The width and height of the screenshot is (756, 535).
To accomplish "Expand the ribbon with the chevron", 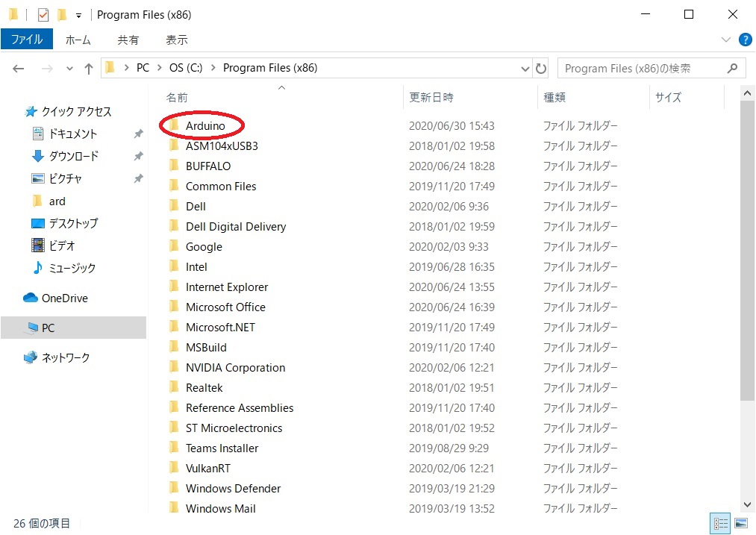I will tap(726, 40).
